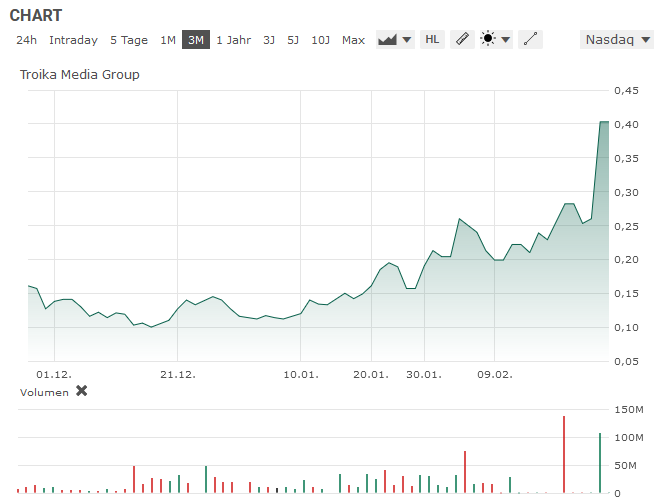Remove the Volumen indicator with X
Screen dimensions: 657x499
82,391
